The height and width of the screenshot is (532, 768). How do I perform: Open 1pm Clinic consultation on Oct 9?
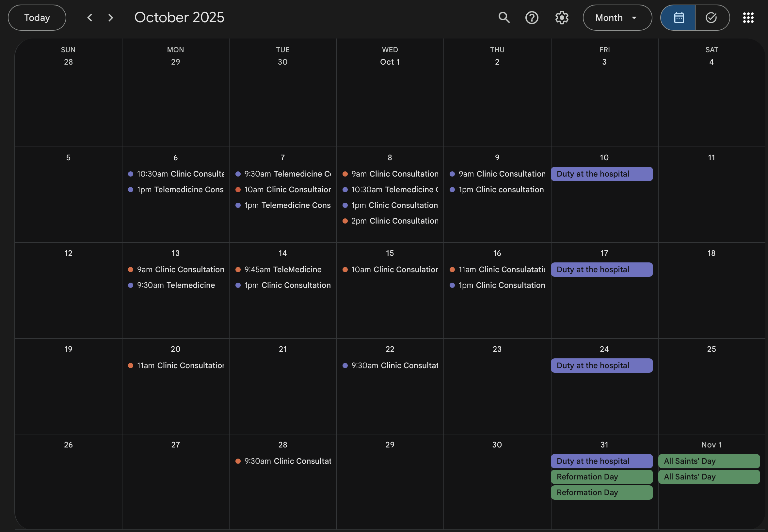point(497,190)
